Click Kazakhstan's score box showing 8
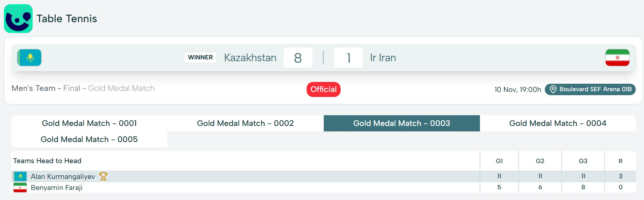Viewport: 644px width, 200px height. pos(298,58)
